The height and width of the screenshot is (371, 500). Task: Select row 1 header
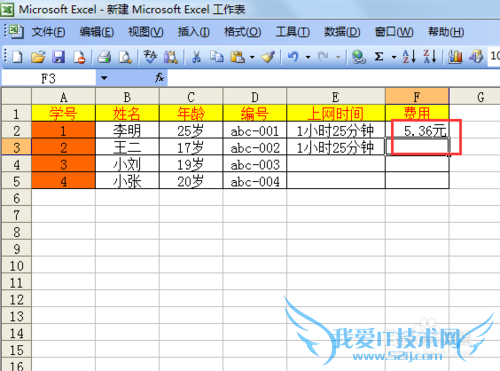[x=17, y=114]
